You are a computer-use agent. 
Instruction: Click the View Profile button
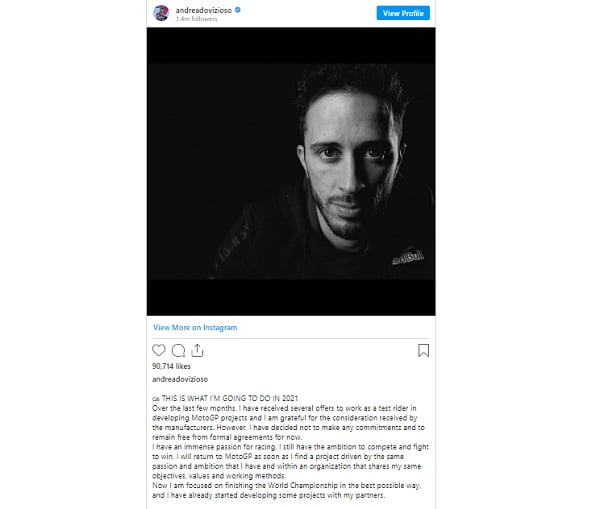click(x=403, y=13)
